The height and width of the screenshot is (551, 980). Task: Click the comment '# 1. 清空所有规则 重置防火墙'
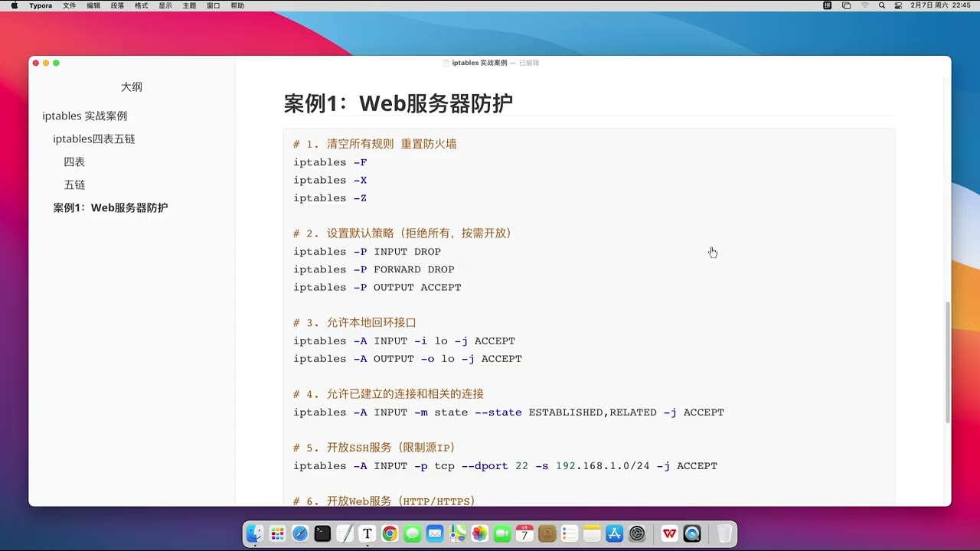point(375,144)
